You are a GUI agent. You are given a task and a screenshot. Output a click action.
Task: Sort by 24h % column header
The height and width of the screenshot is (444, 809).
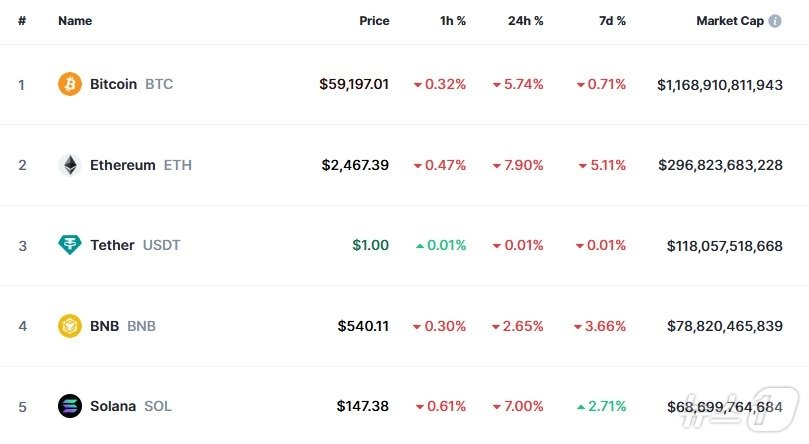coord(524,21)
